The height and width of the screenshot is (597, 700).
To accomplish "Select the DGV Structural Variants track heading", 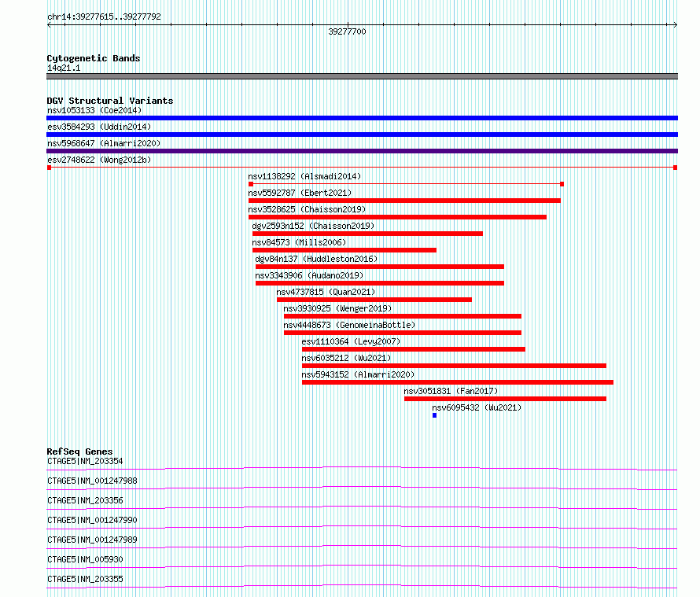I will pos(110,101).
